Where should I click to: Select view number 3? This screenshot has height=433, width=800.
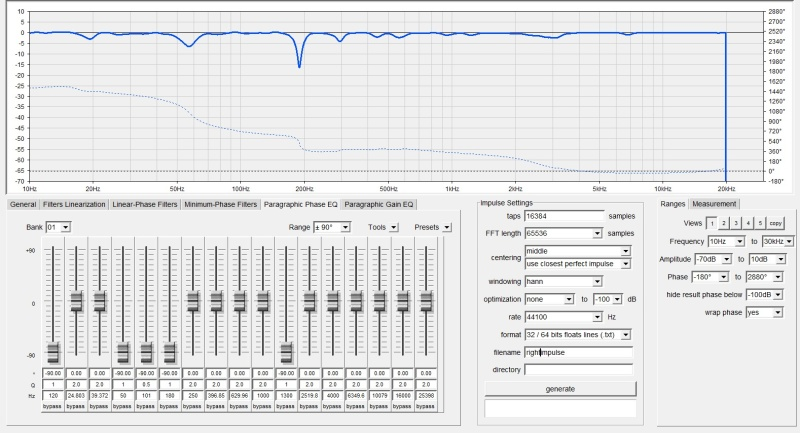click(736, 223)
